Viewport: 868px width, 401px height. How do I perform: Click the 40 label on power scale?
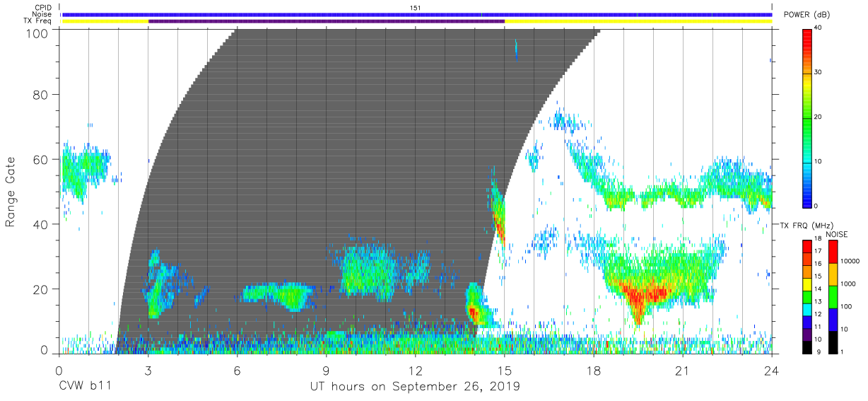click(819, 28)
